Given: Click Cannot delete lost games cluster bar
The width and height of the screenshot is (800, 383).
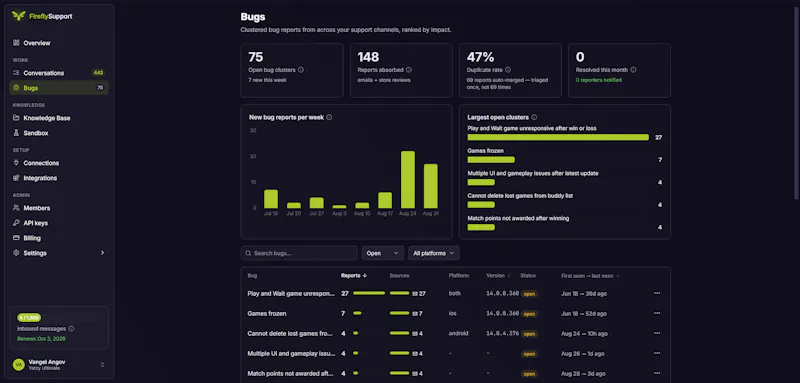Looking at the screenshot, I should [x=481, y=205].
